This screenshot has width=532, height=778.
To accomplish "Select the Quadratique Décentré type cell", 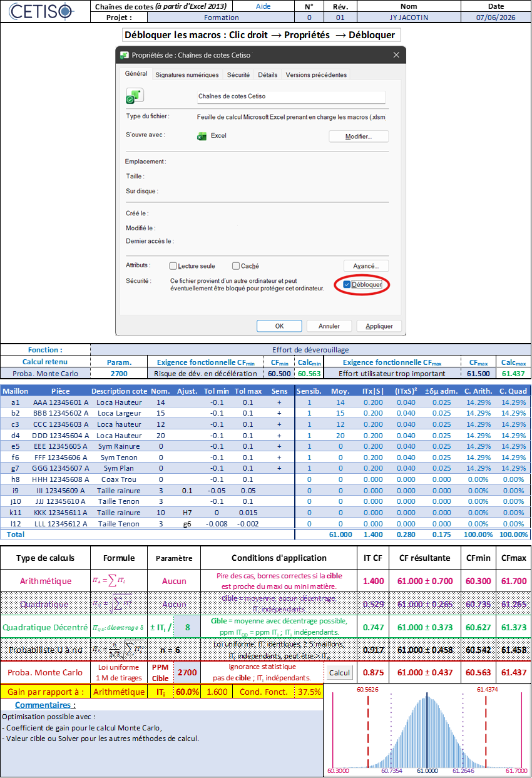I will tap(45, 627).
